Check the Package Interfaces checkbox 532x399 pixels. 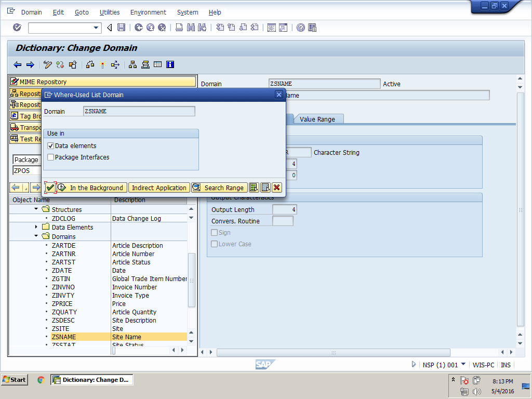pyautogui.click(x=51, y=157)
